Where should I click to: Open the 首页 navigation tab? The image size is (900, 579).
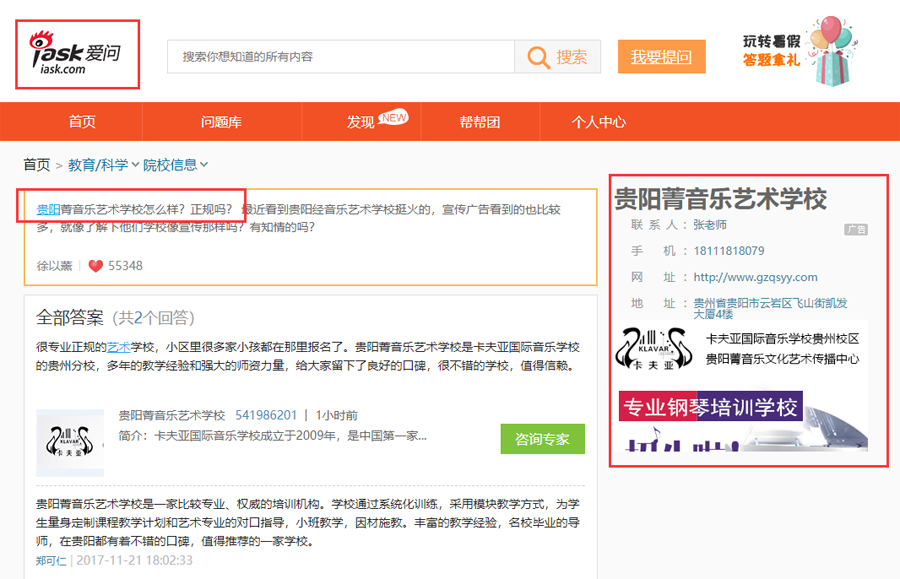pyautogui.click(x=82, y=122)
